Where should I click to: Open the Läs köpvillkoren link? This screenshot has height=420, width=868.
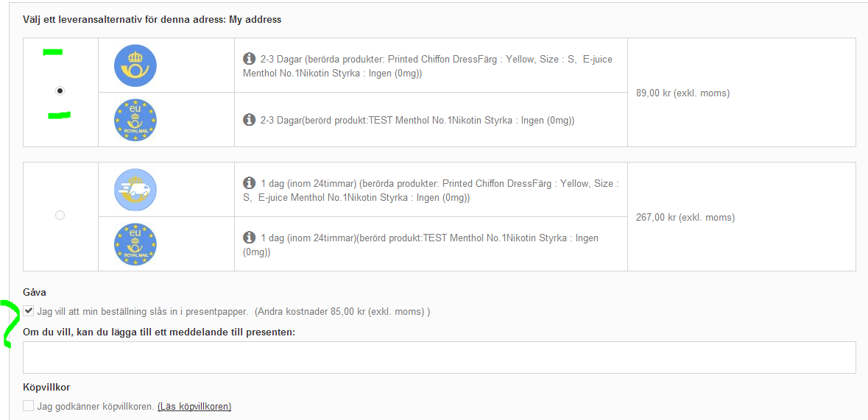194,406
